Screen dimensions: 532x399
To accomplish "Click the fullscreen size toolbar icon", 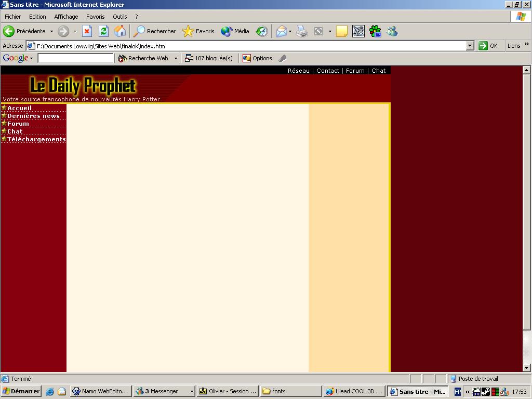I will pos(318,31).
